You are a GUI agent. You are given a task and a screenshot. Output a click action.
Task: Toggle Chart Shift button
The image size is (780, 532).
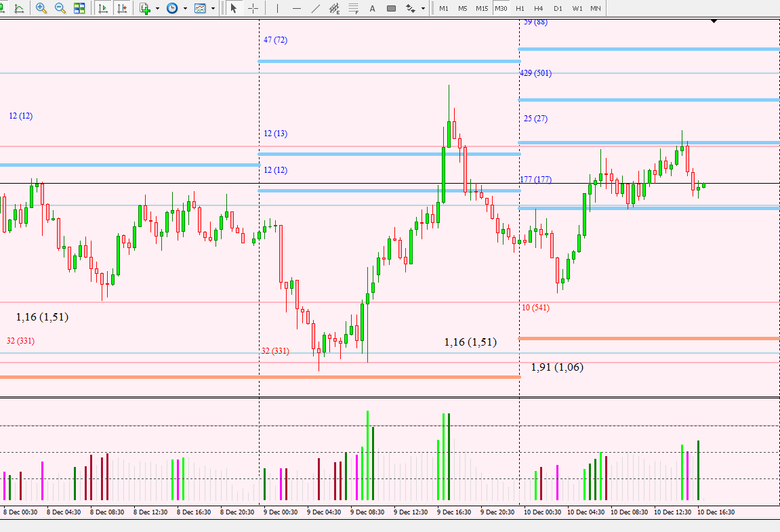[x=122, y=8]
